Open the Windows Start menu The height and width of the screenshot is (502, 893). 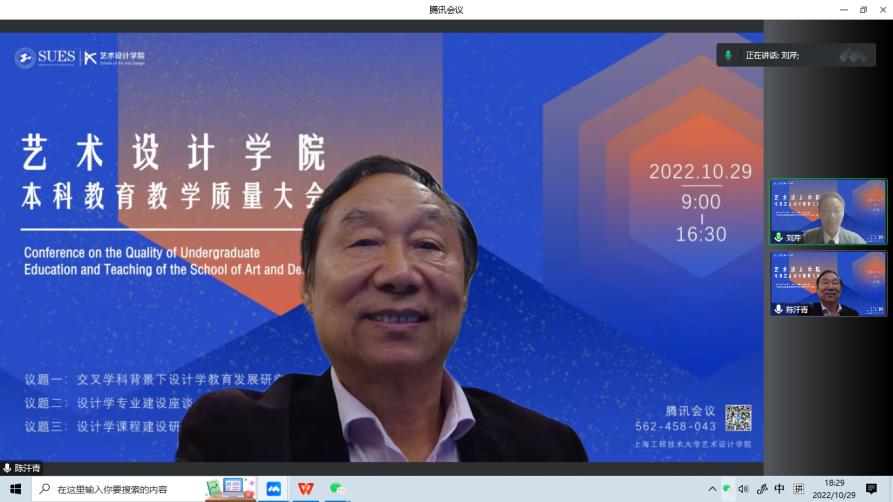(15, 489)
